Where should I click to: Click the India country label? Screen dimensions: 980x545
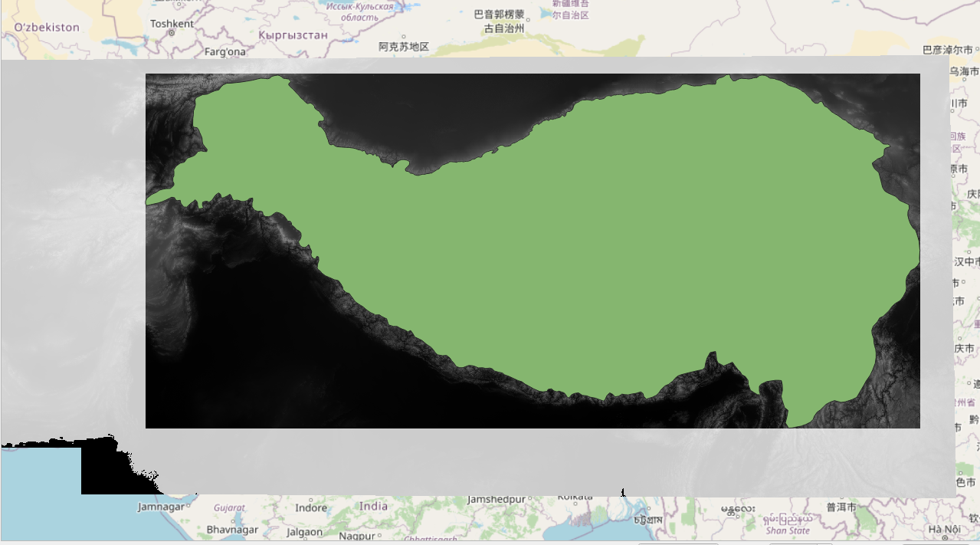374,506
